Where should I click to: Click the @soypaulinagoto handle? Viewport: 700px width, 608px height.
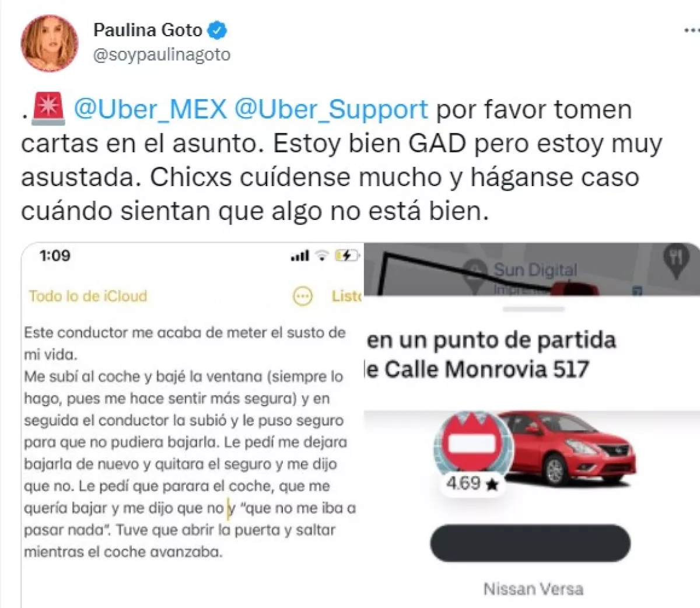pyautogui.click(x=162, y=55)
